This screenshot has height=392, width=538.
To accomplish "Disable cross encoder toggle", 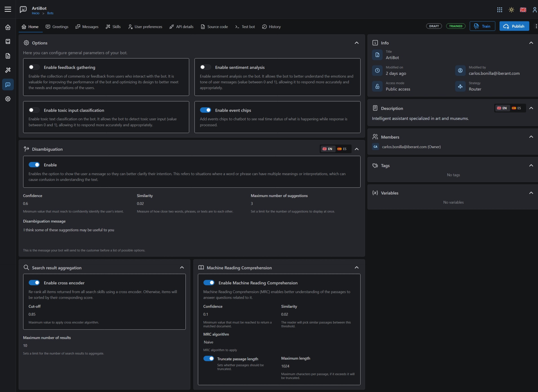I will click(x=34, y=283).
